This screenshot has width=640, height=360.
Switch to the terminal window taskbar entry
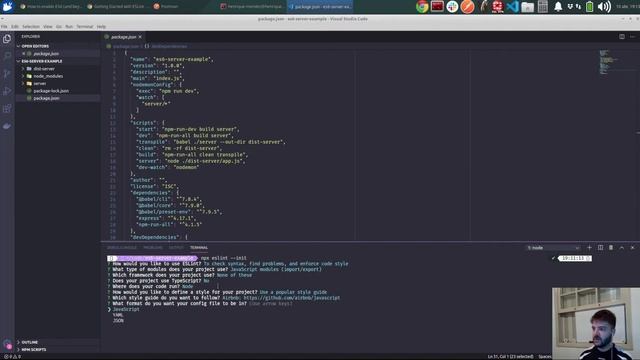[x=252, y=7]
